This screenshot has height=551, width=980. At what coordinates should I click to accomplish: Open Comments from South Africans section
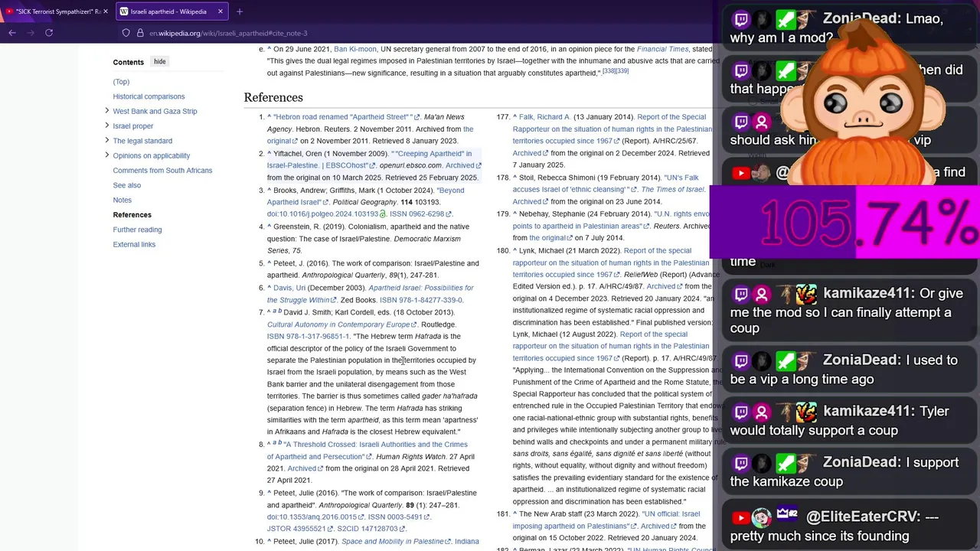[x=162, y=171]
